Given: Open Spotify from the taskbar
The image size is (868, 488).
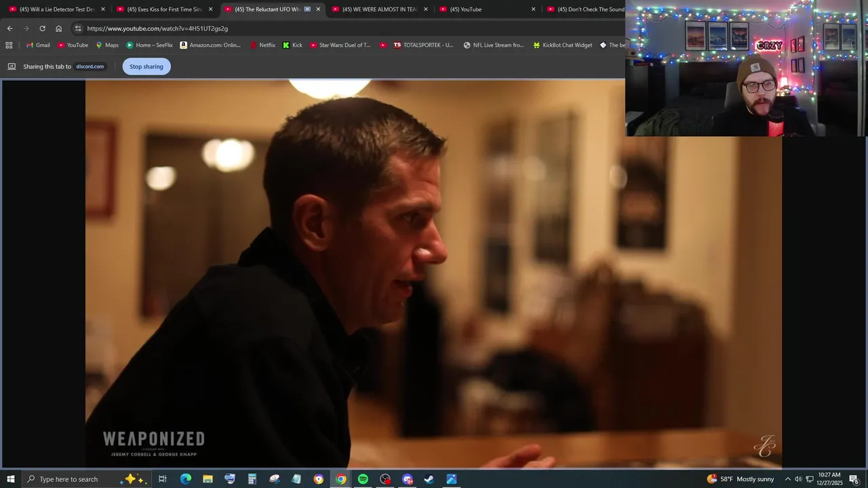Looking at the screenshot, I should pos(363,479).
